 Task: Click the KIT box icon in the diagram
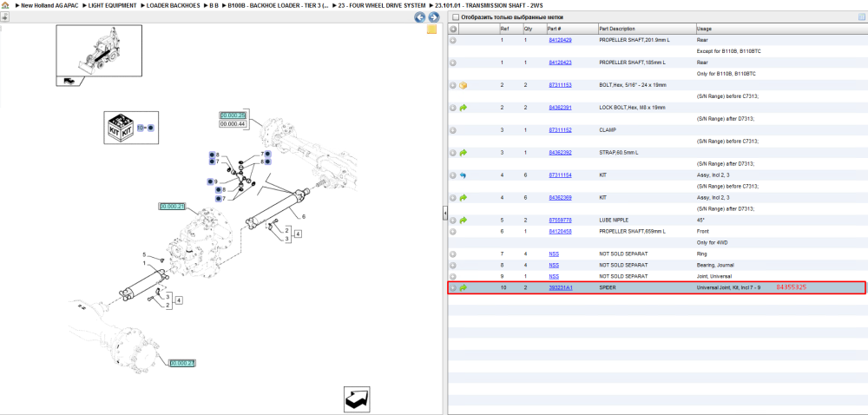tap(119, 128)
